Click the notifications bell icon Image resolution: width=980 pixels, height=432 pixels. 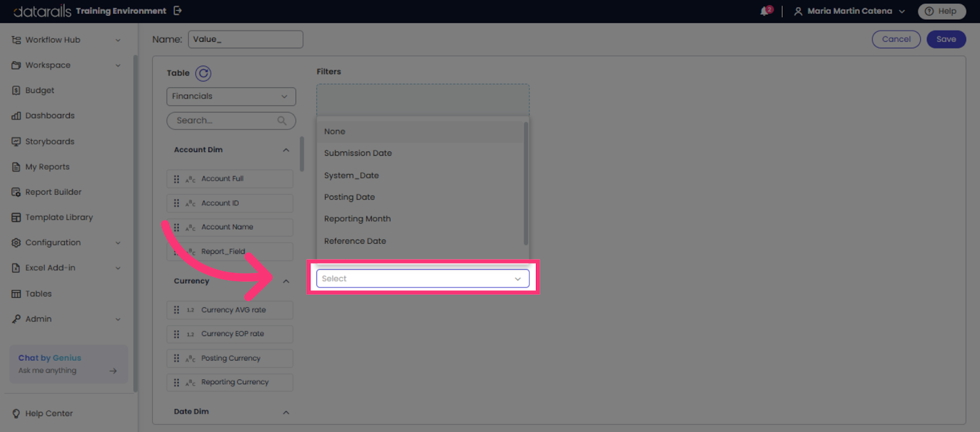point(765,11)
